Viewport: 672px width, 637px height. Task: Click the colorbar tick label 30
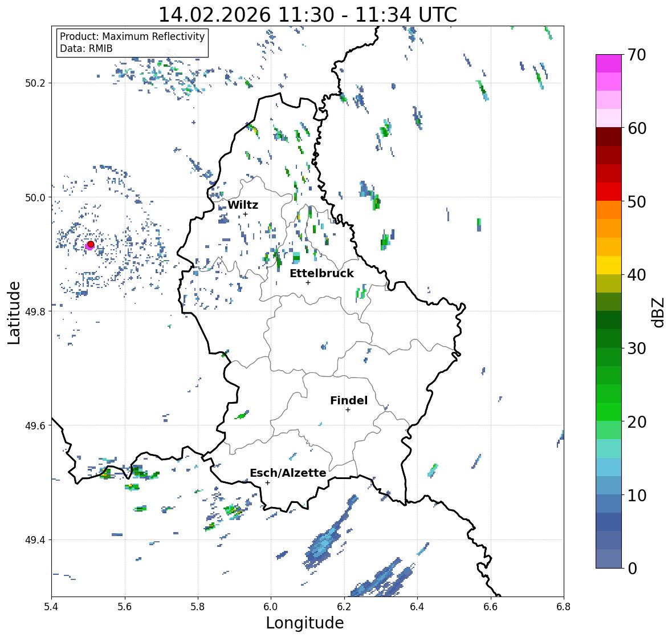(637, 348)
